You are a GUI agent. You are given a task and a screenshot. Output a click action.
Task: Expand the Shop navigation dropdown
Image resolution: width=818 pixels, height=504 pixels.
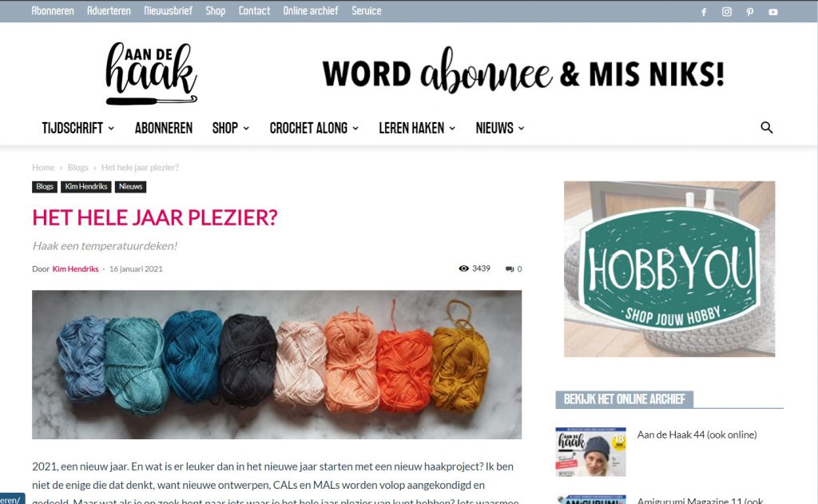click(231, 128)
